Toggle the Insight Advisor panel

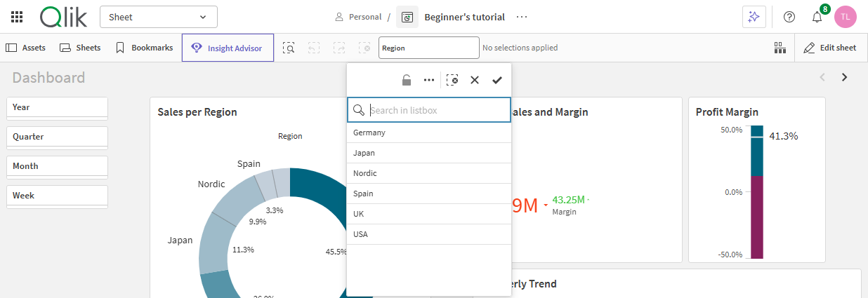228,48
